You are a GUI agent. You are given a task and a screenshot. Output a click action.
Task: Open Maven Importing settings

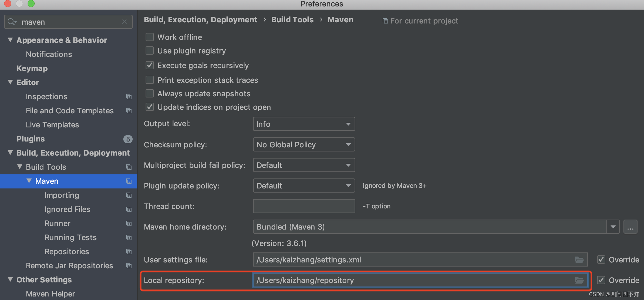point(62,195)
